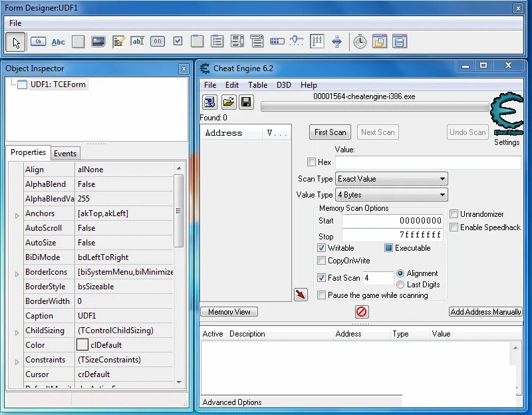Click the Object Inspector property scrollbar thumb
Screen dimensions: 532x415
coord(178,211)
